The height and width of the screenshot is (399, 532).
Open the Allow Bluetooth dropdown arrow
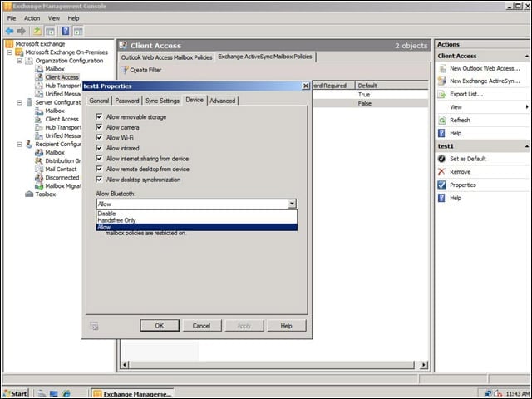point(292,204)
